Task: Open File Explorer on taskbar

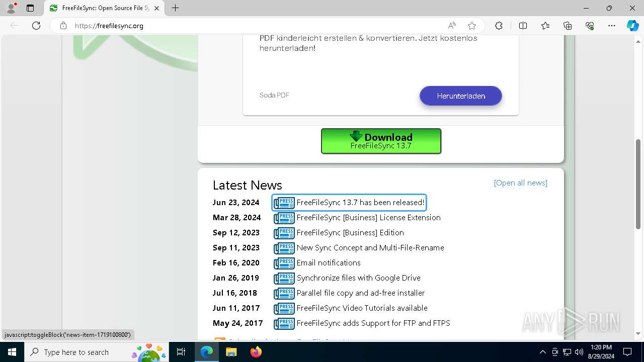Action: click(x=231, y=352)
